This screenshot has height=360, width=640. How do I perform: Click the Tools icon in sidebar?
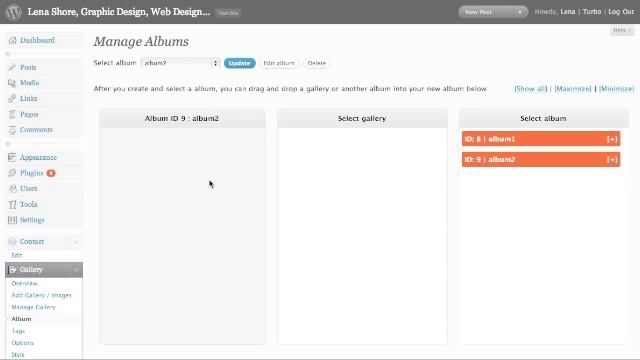pos(12,204)
